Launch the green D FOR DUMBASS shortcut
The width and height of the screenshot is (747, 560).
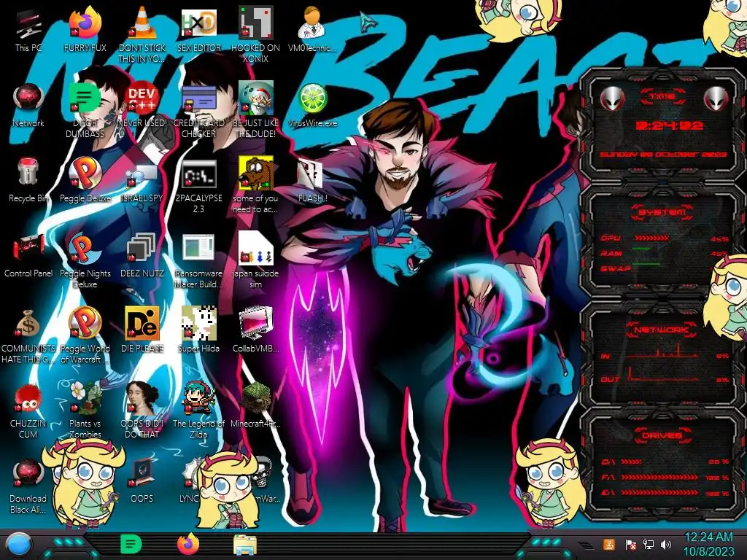coord(85,109)
